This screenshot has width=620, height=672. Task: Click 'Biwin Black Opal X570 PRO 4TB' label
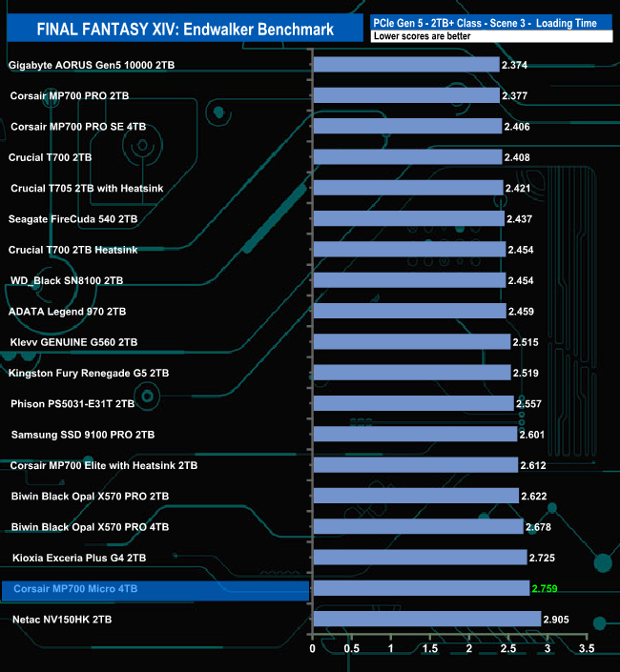90,527
